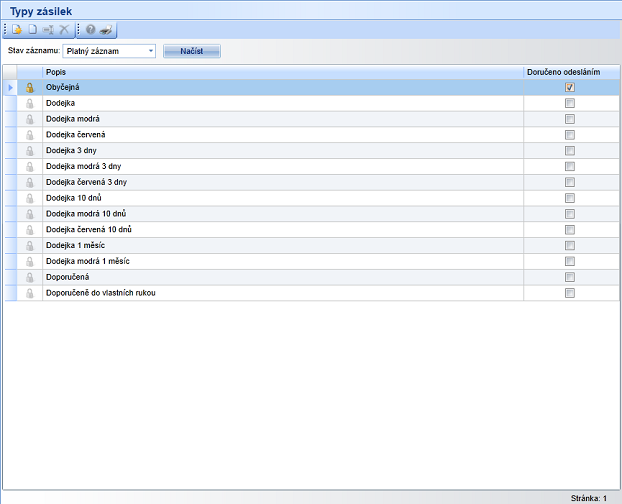Click the lock icon beside Dodejka červená 3 dny
Viewport: 622px width, 504px height.
(30, 182)
